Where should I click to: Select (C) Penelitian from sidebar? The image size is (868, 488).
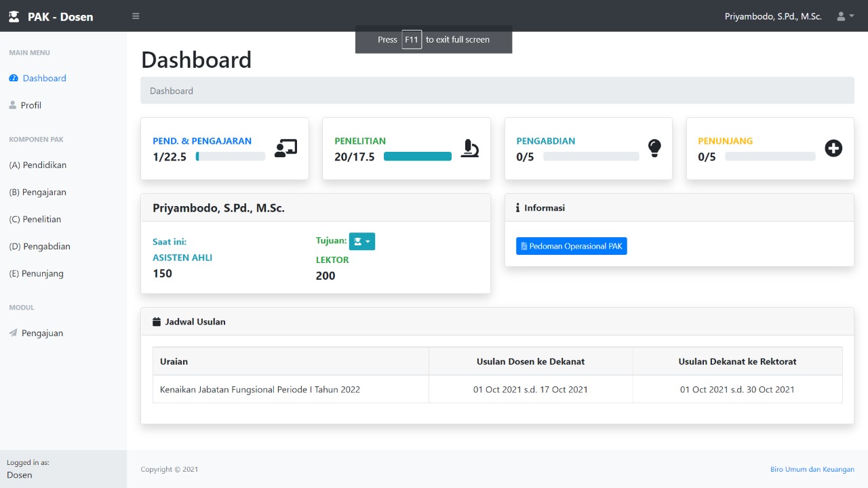tap(35, 219)
